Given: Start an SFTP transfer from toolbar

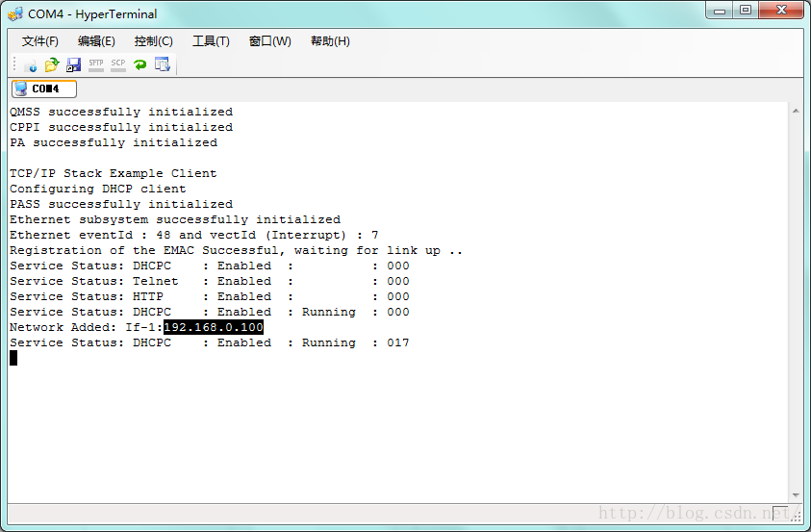Looking at the screenshot, I should click(95, 64).
